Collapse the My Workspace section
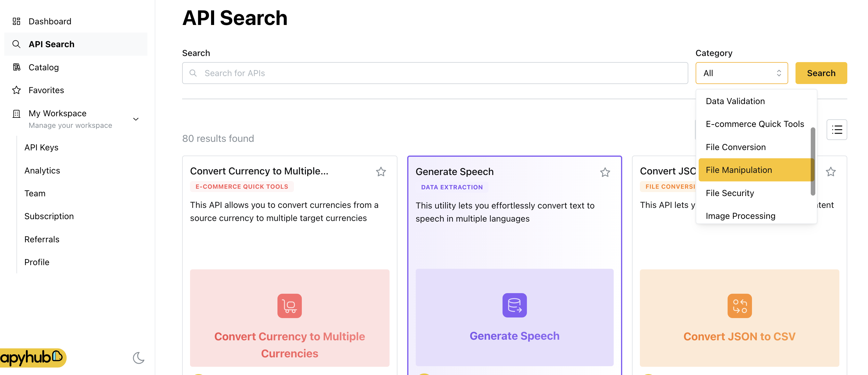Viewport: 868px width, 375px height. [x=136, y=119]
